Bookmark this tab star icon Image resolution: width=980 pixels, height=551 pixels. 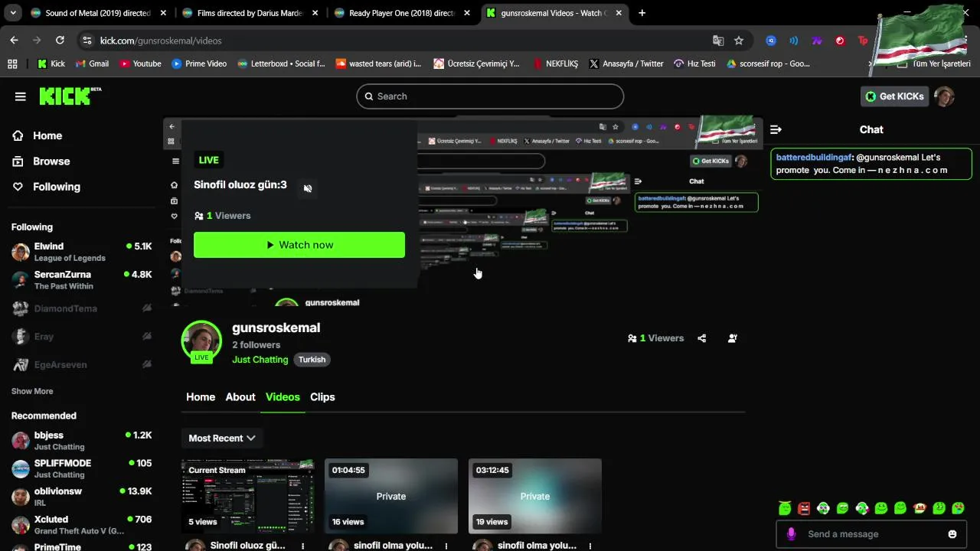(739, 41)
